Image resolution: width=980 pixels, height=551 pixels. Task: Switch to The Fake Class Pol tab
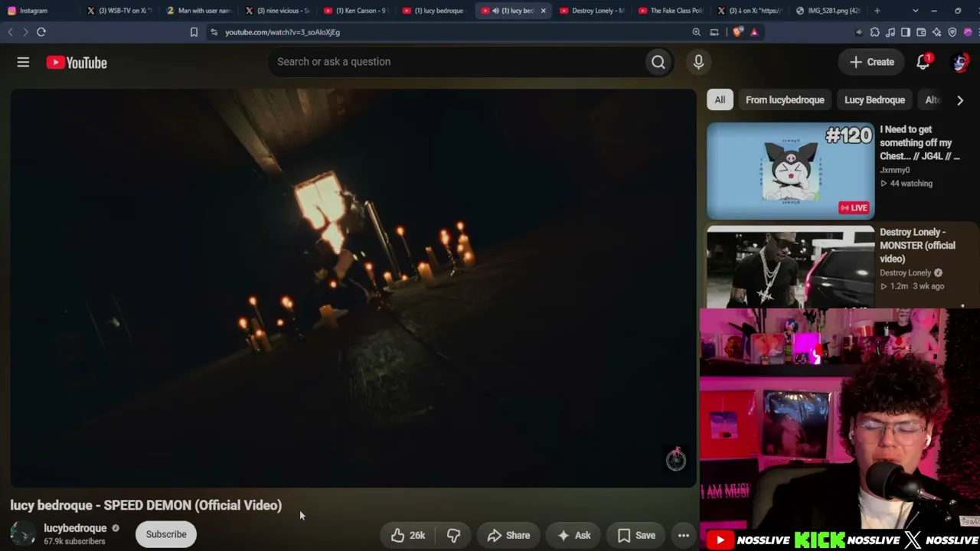coord(671,11)
